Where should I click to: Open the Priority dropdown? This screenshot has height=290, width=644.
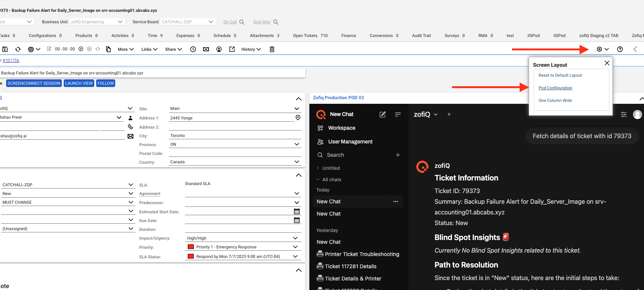tap(243, 247)
